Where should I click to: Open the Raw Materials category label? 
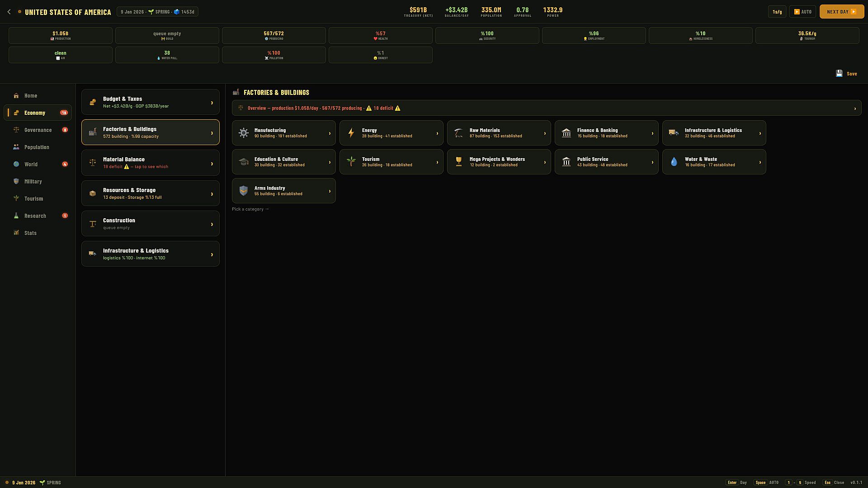coord(485,130)
